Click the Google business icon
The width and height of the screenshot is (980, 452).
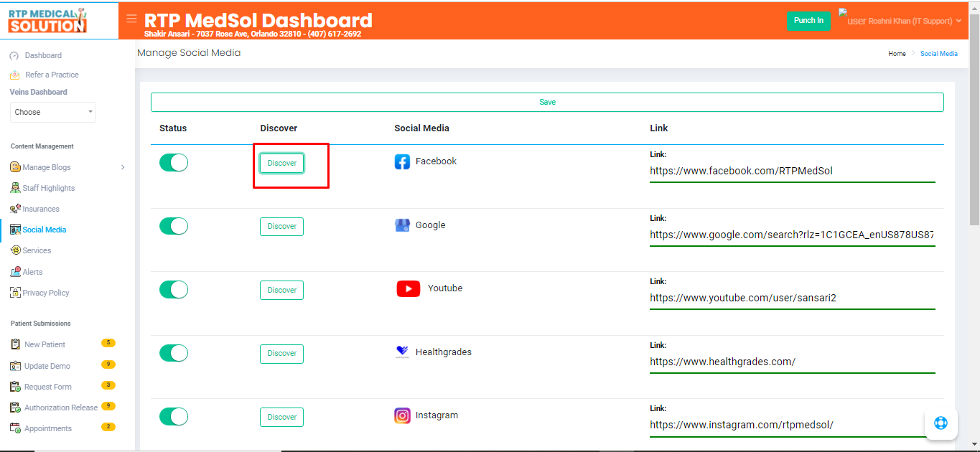pyautogui.click(x=402, y=225)
